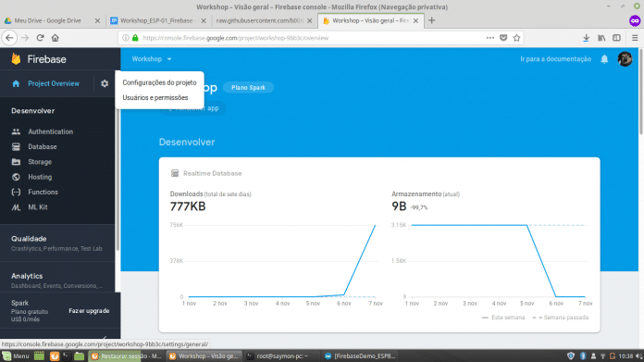This screenshot has height=362, width=644.
Task: Reload the current page
Action: (x=41, y=38)
